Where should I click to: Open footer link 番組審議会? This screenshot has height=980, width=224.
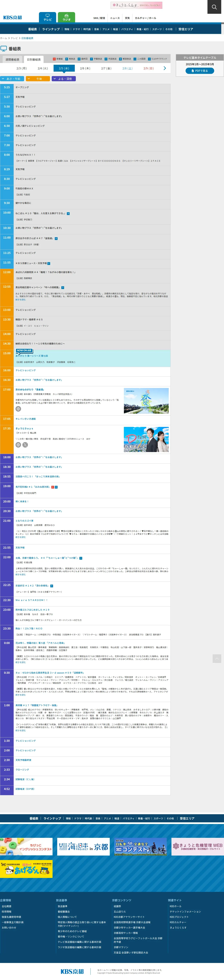[x=64, y=911]
